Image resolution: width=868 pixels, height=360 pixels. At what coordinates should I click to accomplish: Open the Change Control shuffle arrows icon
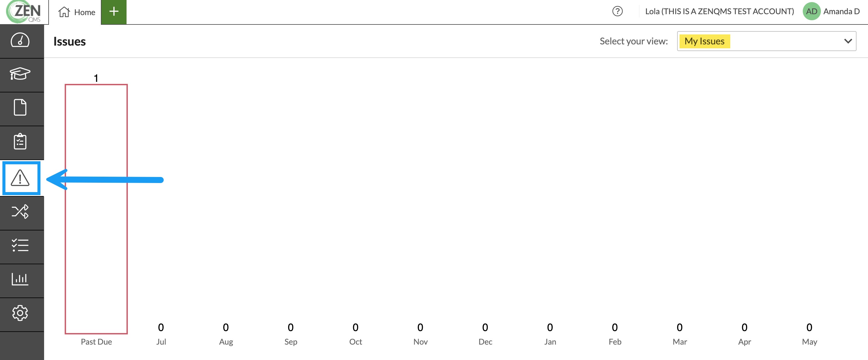(20, 211)
